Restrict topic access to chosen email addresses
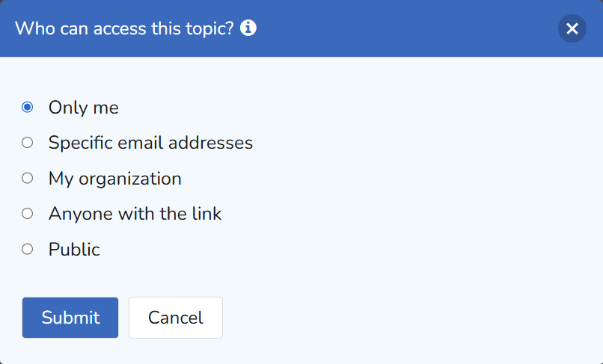The image size is (603, 364). tap(27, 143)
